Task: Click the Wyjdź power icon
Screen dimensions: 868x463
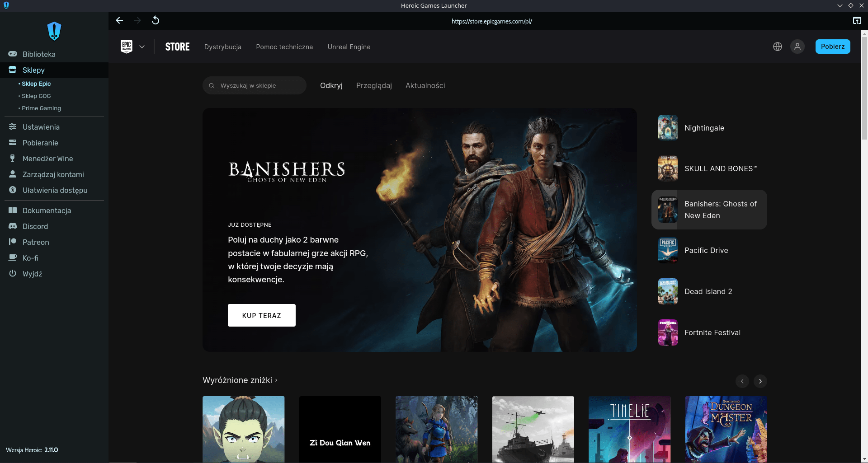Action: (13, 274)
